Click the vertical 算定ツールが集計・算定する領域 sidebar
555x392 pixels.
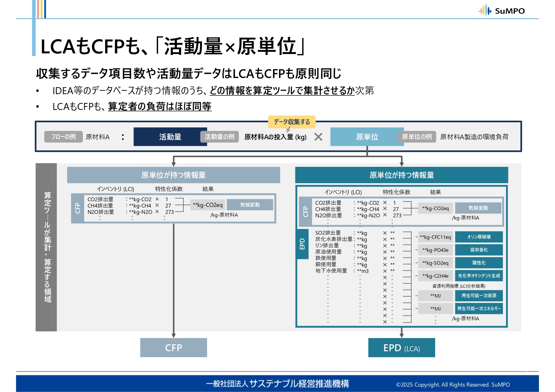[x=46, y=247]
